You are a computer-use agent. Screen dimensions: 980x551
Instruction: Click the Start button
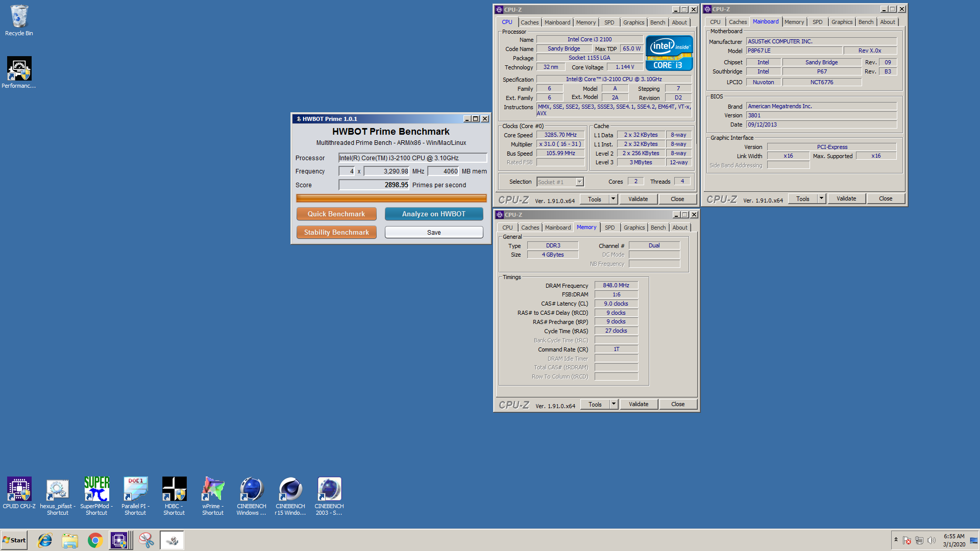pos(14,540)
